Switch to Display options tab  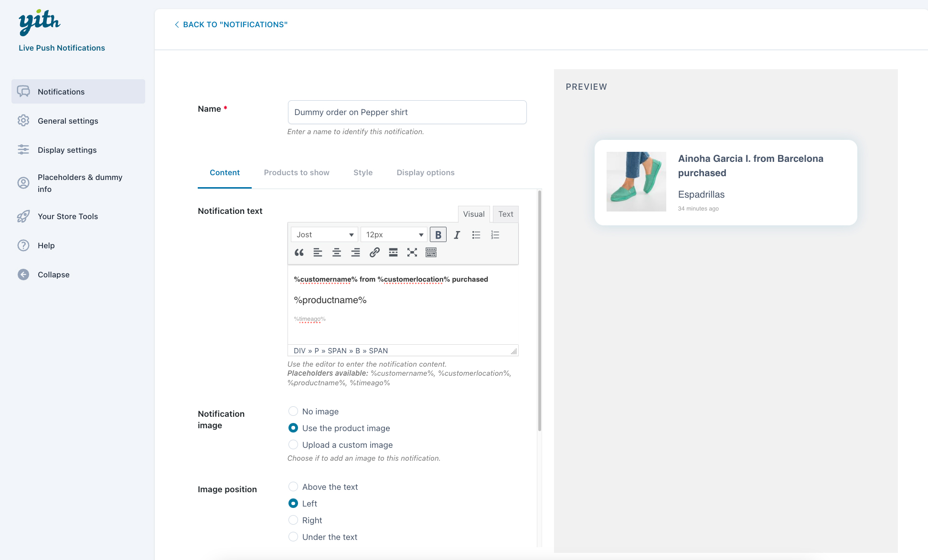[426, 172]
